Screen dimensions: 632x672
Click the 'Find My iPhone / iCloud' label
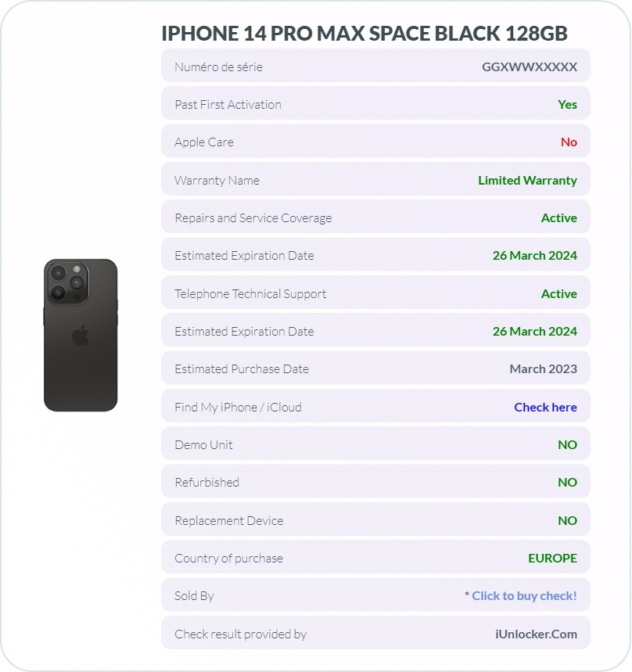(x=238, y=407)
